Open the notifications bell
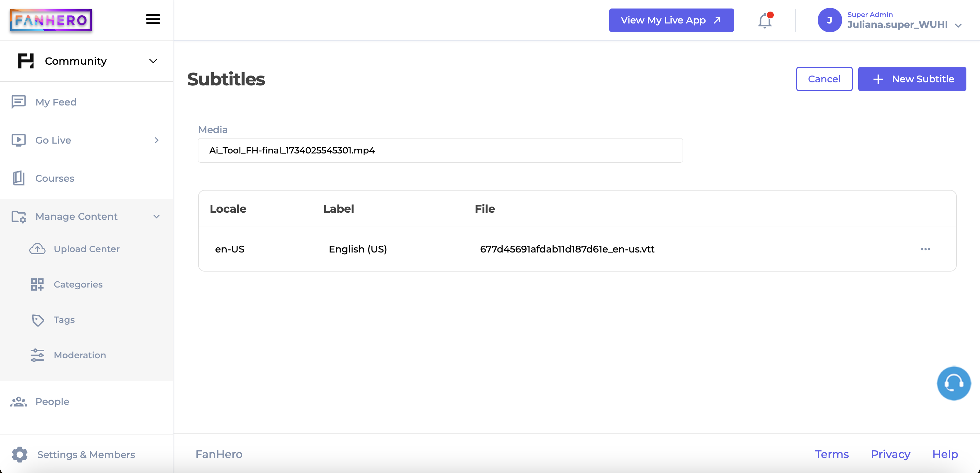 (765, 20)
